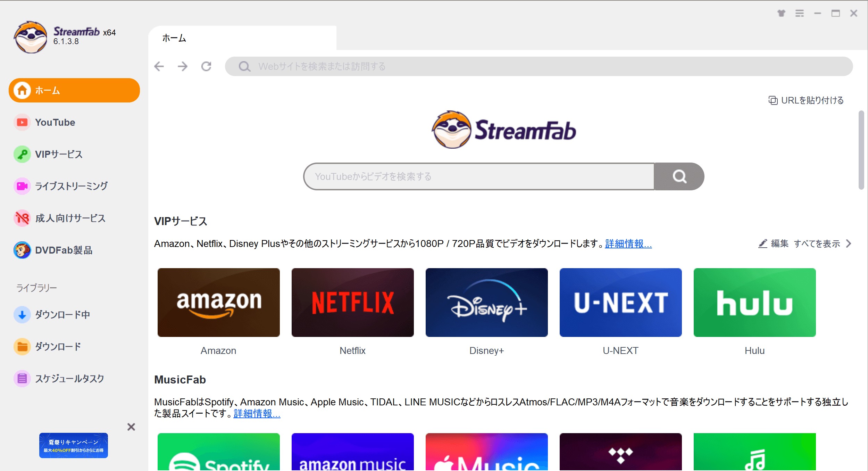Image resolution: width=868 pixels, height=471 pixels.
Task: Open the Spotify MusicFab tile
Action: click(x=219, y=452)
